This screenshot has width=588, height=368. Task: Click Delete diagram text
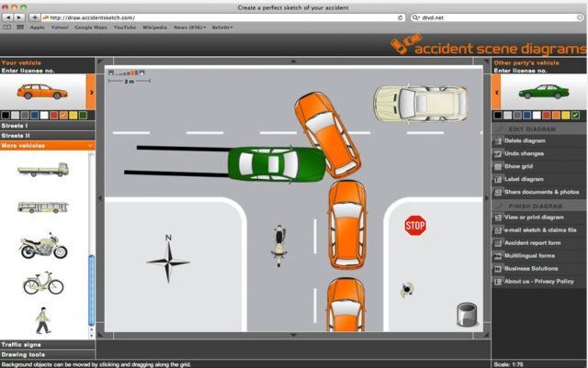point(525,141)
